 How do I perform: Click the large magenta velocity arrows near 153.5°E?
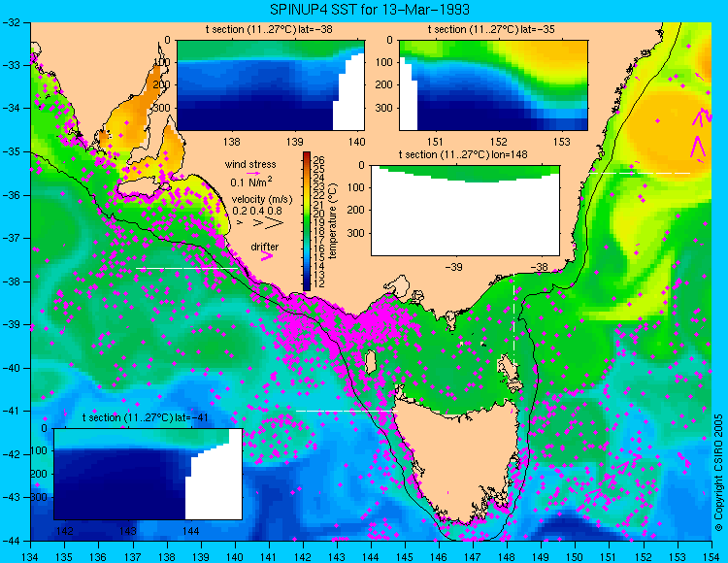[x=700, y=135]
